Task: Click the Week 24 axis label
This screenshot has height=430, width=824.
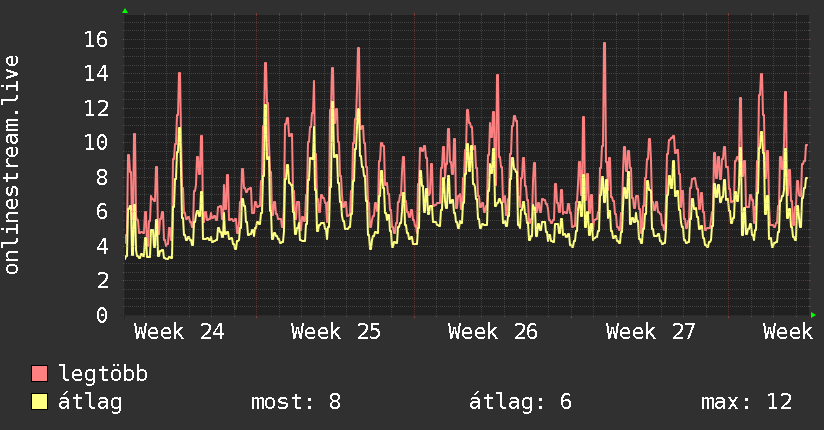Action: (179, 332)
